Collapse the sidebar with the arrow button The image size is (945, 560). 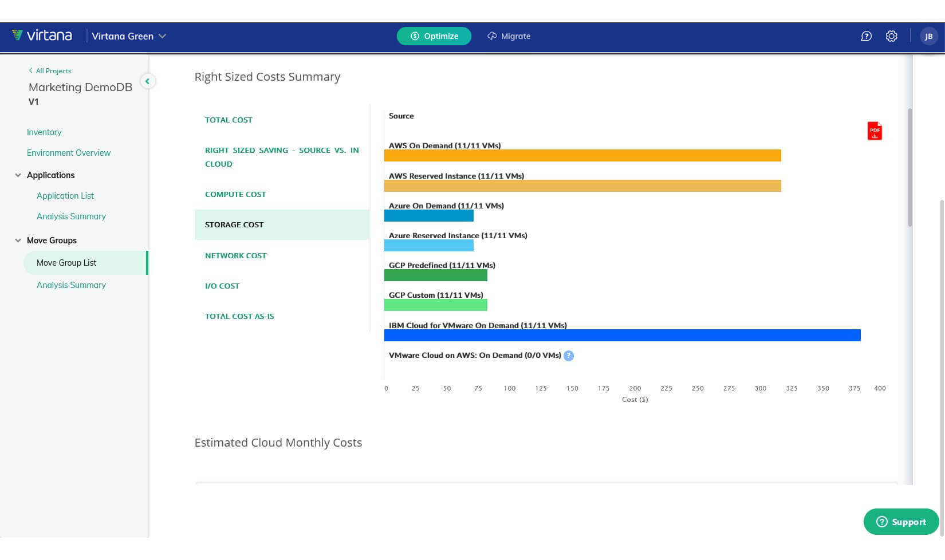pos(147,81)
